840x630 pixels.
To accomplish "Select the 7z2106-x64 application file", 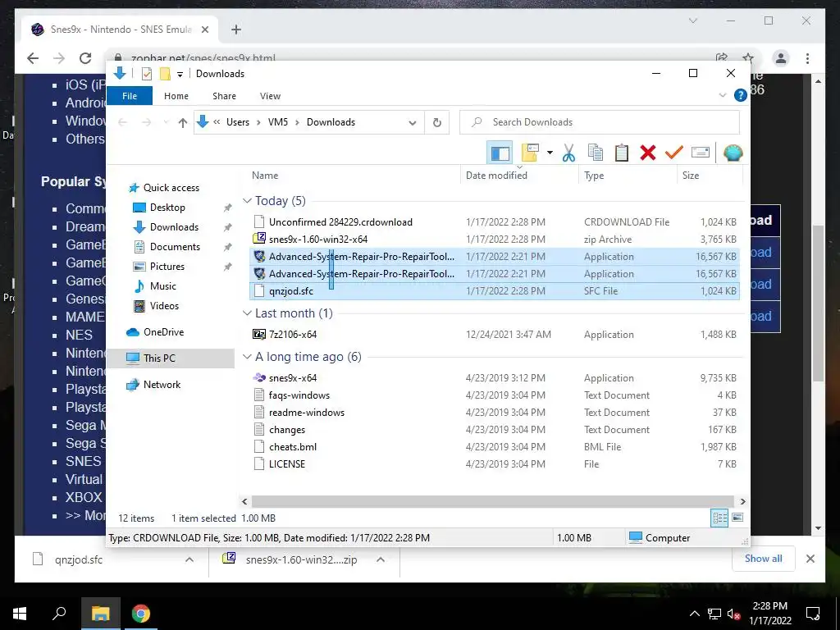I will click(494, 335).
